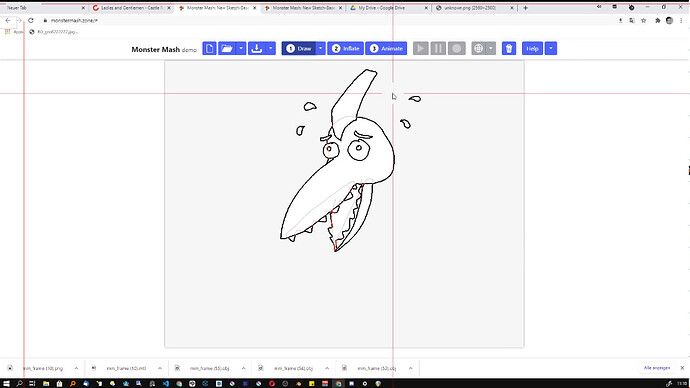Switch to Draw mode

[x=299, y=48]
